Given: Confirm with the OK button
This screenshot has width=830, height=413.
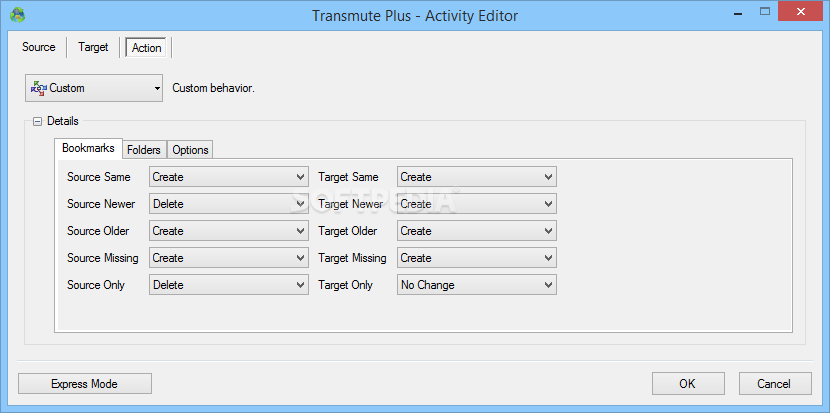Looking at the screenshot, I should [x=688, y=384].
